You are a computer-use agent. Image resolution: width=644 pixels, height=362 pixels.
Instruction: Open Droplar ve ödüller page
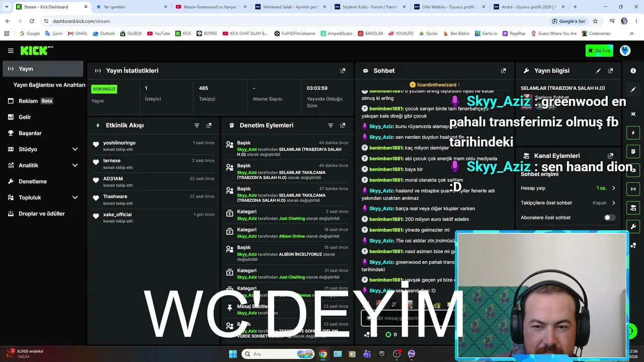[43, 214]
